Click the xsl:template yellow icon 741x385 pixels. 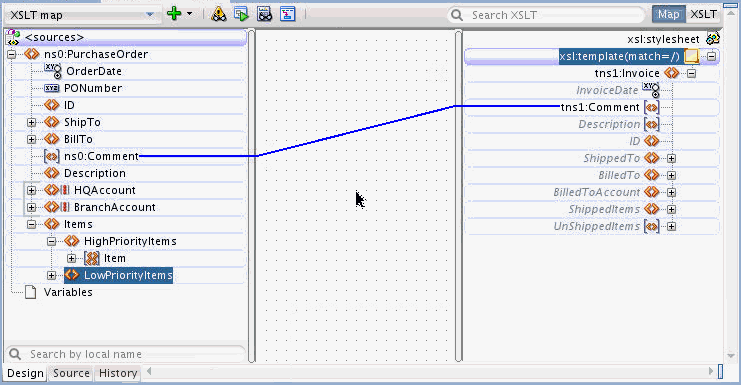click(691, 57)
